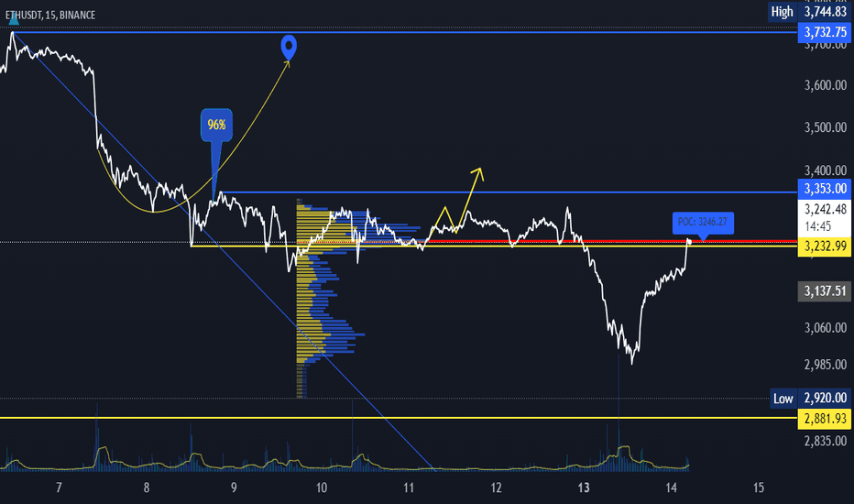
Task: Click the Low label on price axis
Action: tap(783, 399)
